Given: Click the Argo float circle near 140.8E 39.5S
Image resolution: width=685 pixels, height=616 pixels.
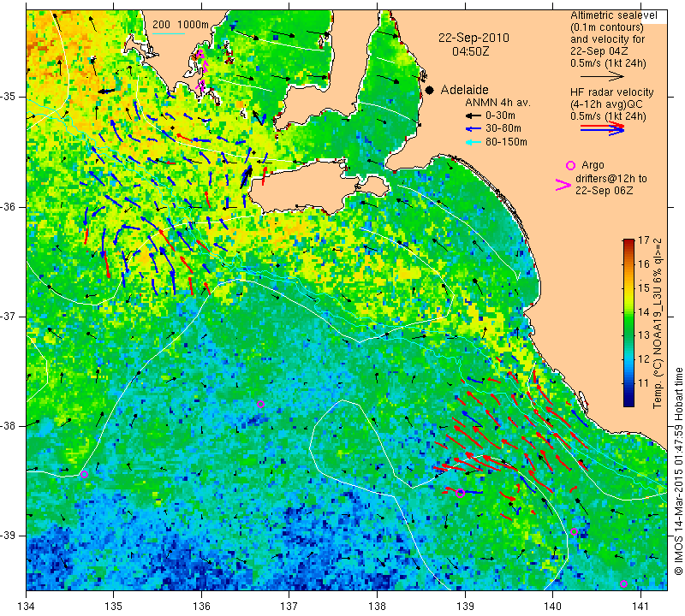Looking at the screenshot, I should [x=623, y=584].
